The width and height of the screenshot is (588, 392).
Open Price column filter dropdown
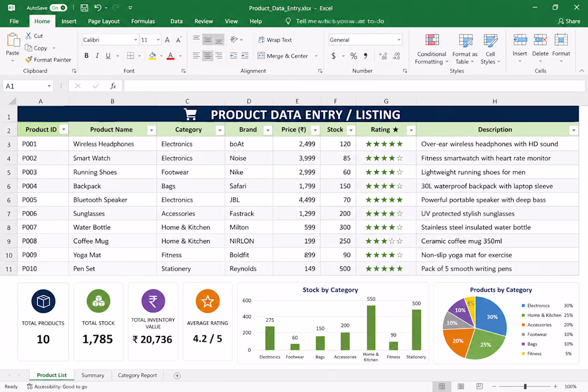(315, 130)
